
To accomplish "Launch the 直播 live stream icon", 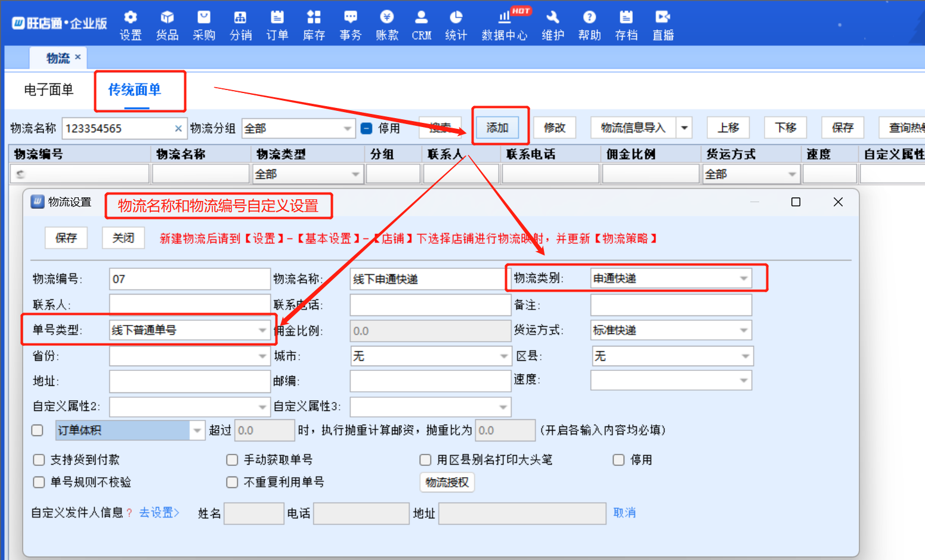I will click(663, 25).
